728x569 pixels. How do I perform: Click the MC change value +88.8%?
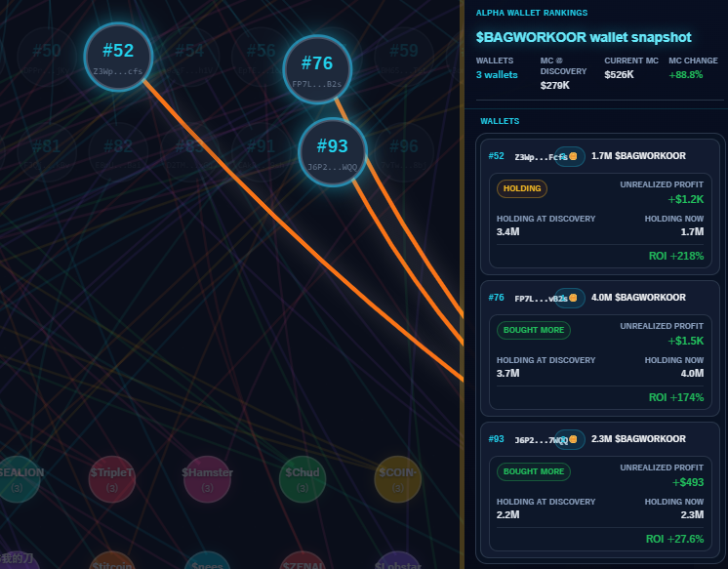point(686,75)
